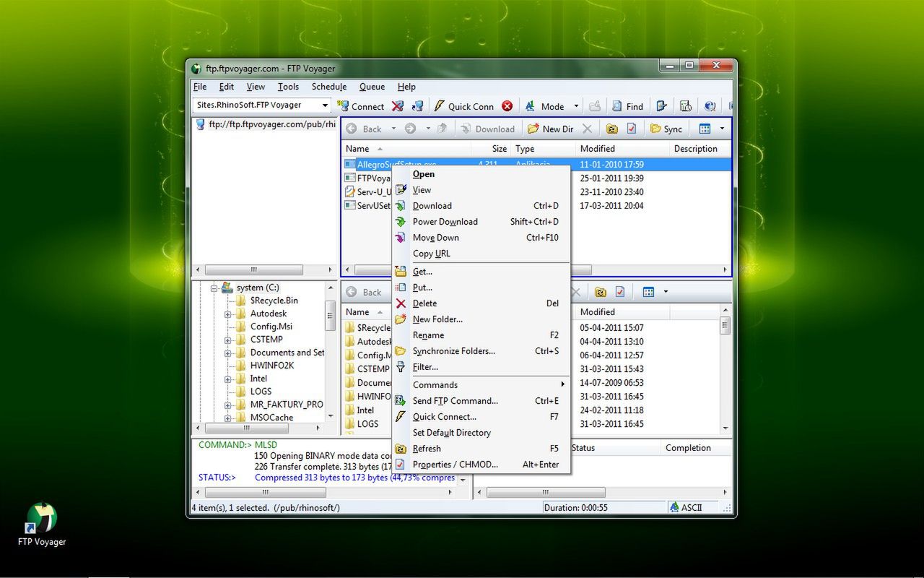Sort remote list by Size column
This screenshot has width=924, height=578.
click(491, 149)
